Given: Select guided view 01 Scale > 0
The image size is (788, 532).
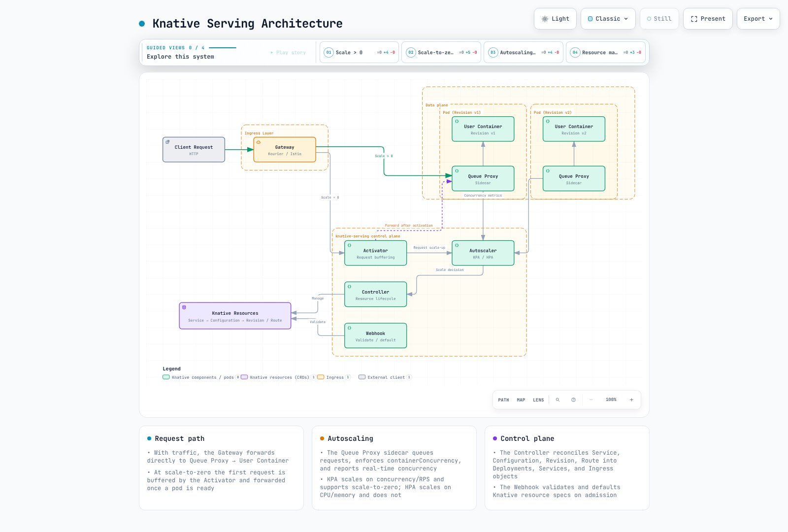Looking at the screenshot, I should pyautogui.click(x=360, y=52).
